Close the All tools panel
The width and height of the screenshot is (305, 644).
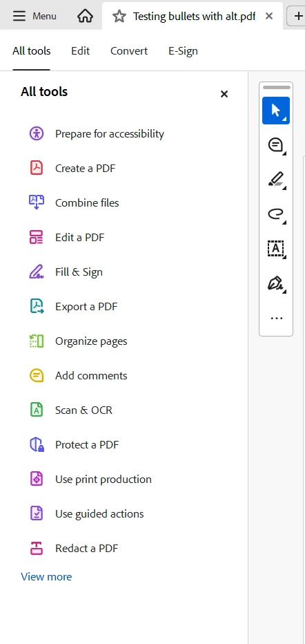coord(224,94)
